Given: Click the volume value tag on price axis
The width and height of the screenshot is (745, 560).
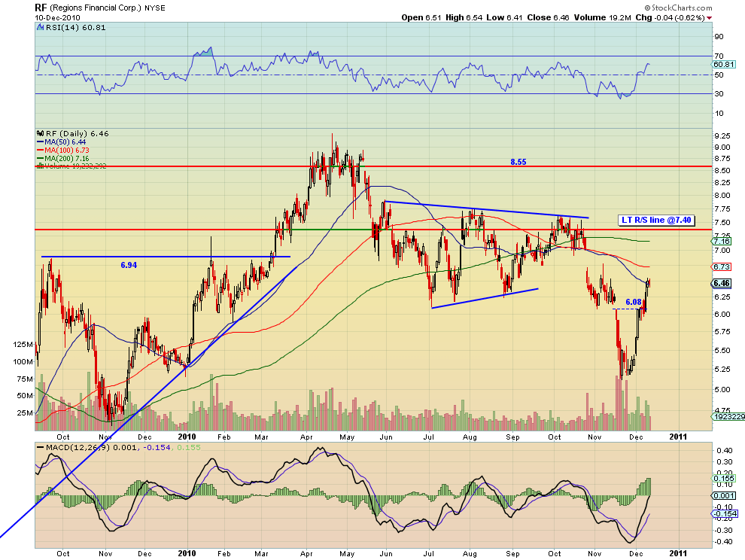Looking at the screenshot, I should tap(728, 416).
